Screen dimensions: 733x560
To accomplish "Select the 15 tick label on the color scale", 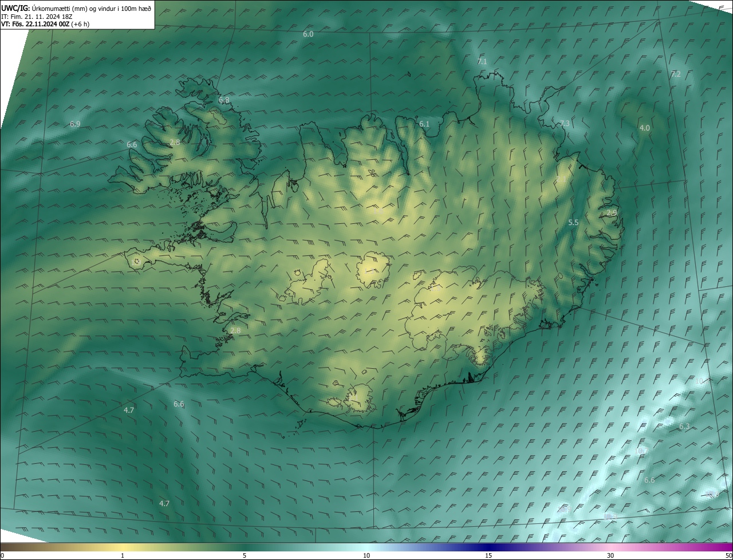I will 488,555.
